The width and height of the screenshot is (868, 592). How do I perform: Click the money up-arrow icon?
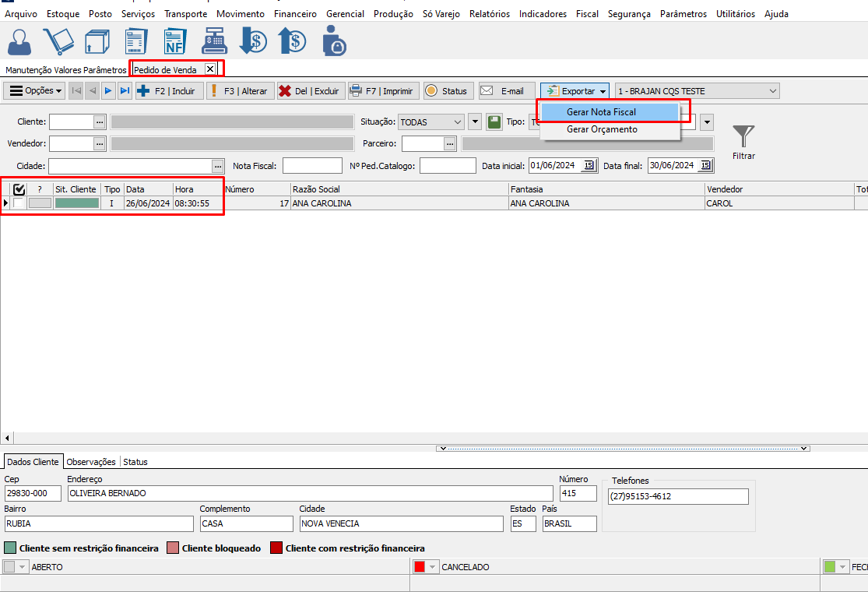[292, 41]
